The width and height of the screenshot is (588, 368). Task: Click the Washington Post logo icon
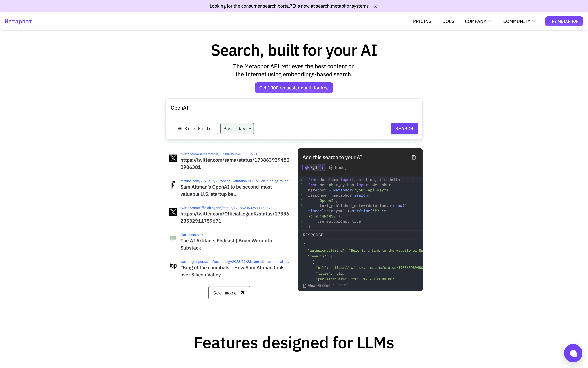point(173,266)
